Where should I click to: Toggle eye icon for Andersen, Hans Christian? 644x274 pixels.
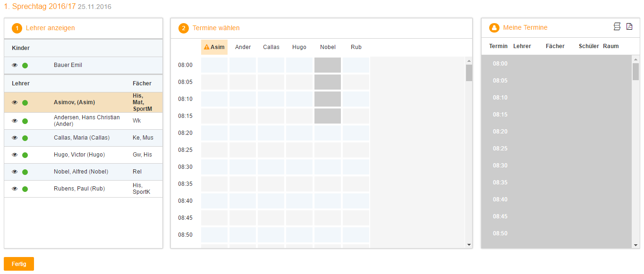tap(15, 121)
